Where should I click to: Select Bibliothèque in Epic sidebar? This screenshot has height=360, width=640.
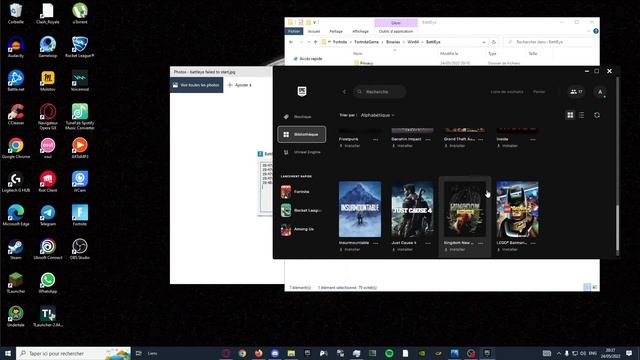tap(302, 134)
